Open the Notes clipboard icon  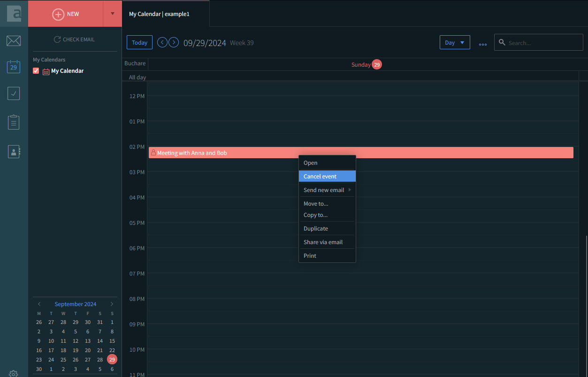pos(14,122)
